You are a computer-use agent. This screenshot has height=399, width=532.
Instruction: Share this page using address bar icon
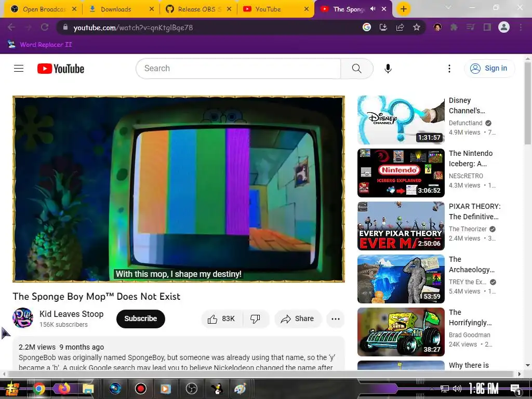[400, 28]
